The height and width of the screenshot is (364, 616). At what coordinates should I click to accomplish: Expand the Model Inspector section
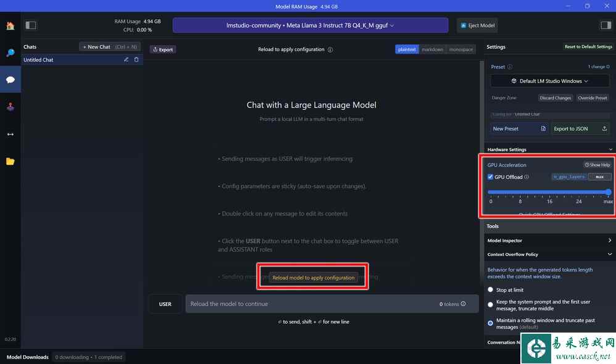point(549,241)
